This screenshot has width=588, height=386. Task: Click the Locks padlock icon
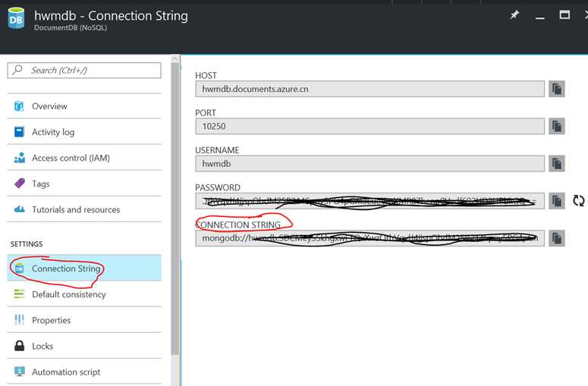19,346
